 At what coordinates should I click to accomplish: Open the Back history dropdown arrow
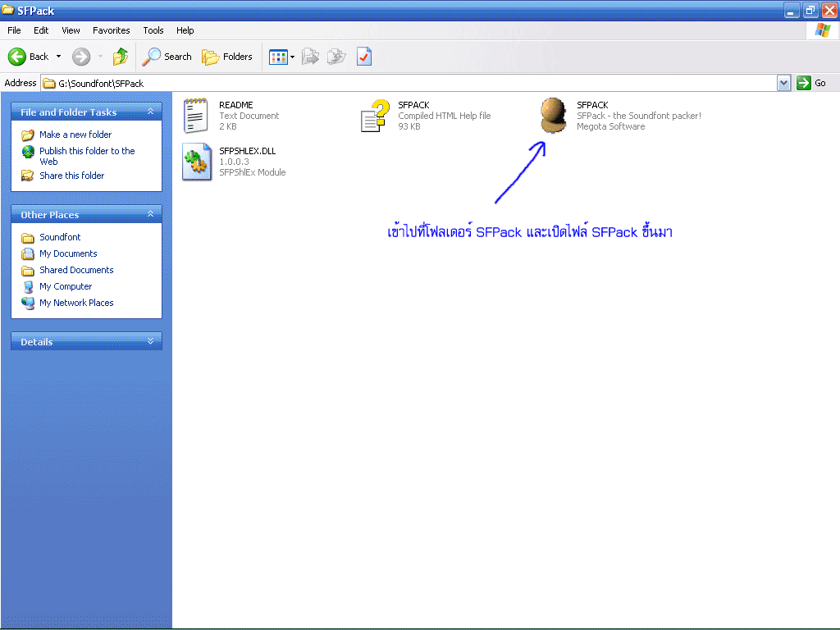tap(58, 57)
